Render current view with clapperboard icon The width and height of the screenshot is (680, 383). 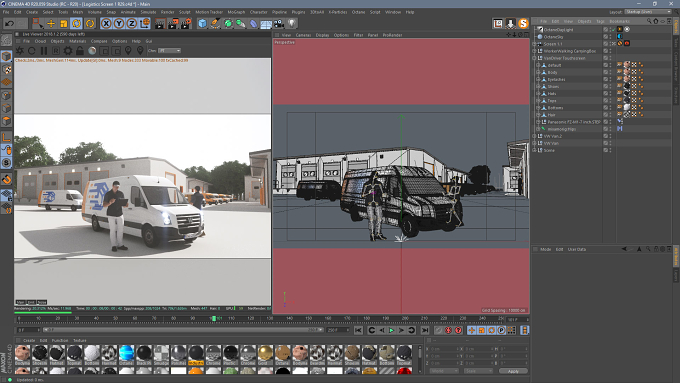tap(160, 23)
